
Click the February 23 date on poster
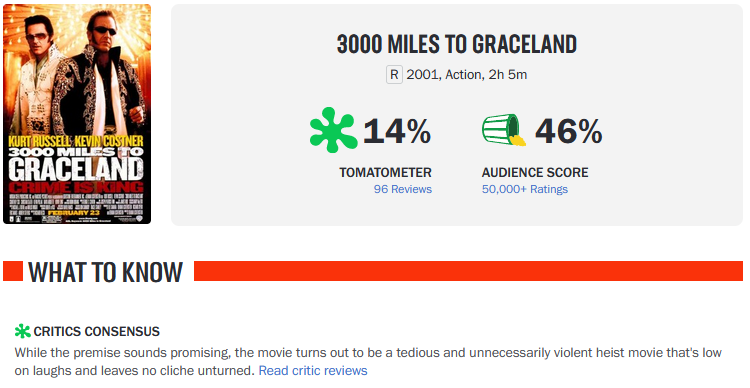tap(74, 212)
